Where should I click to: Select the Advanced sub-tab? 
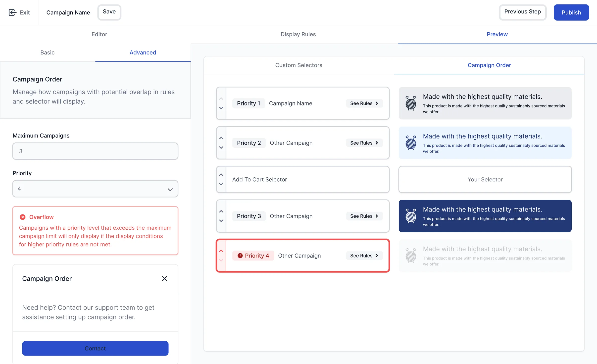[x=143, y=52]
